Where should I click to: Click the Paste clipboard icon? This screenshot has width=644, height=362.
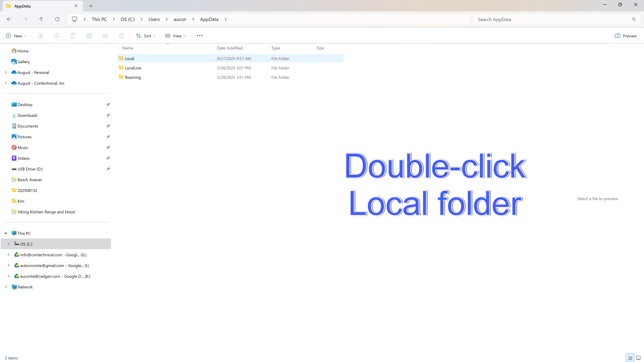[73, 36]
